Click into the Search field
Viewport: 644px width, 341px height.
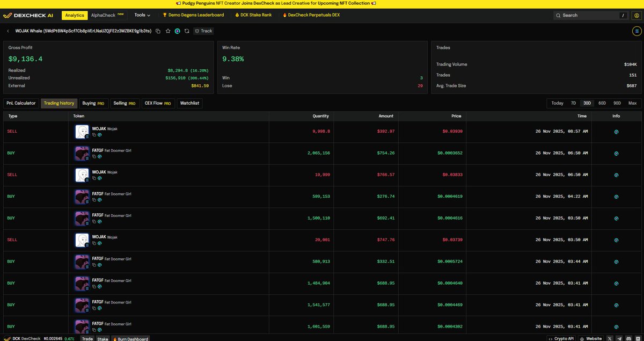coord(590,16)
